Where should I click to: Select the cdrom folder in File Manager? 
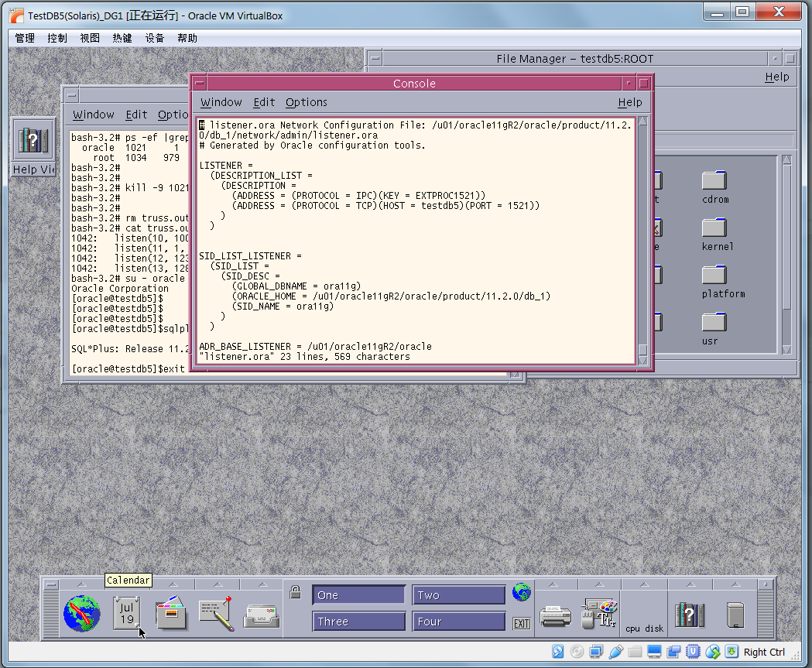(x=715, y=187)
